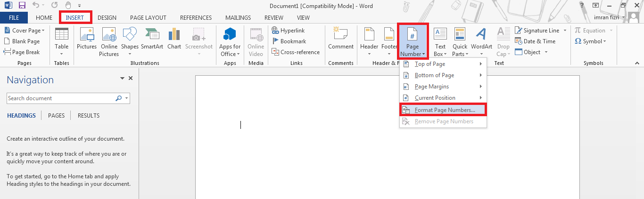Open Apps for Office
Image resolution: width=644 pixels, height=199 pixels.
click(x=230, y=42)
